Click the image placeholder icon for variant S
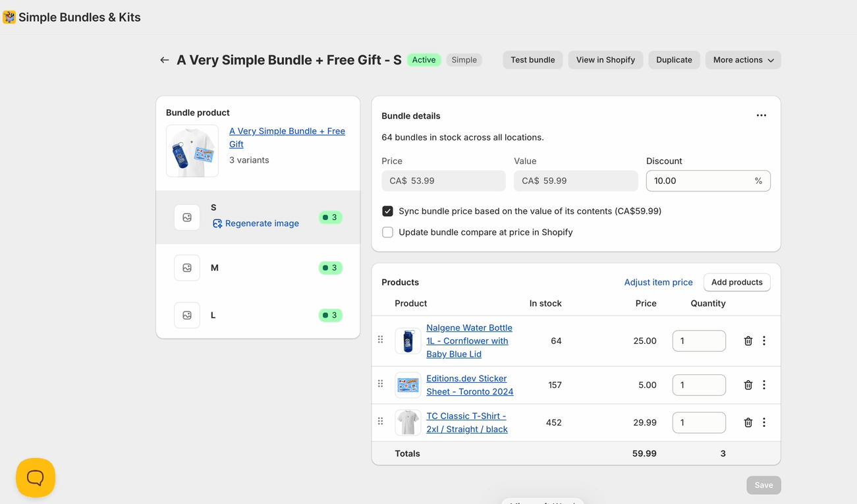Screen dimensions: 857x504 click(x=187, y=217)
